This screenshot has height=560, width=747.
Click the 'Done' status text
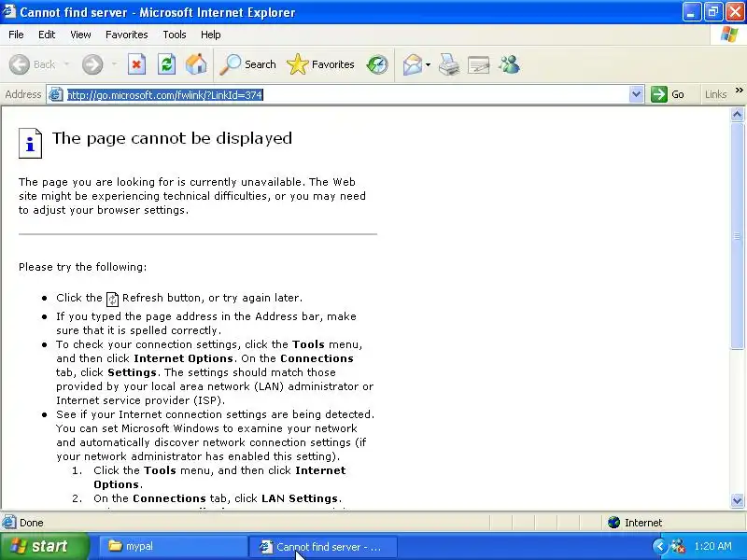click(x=32, y=523)
